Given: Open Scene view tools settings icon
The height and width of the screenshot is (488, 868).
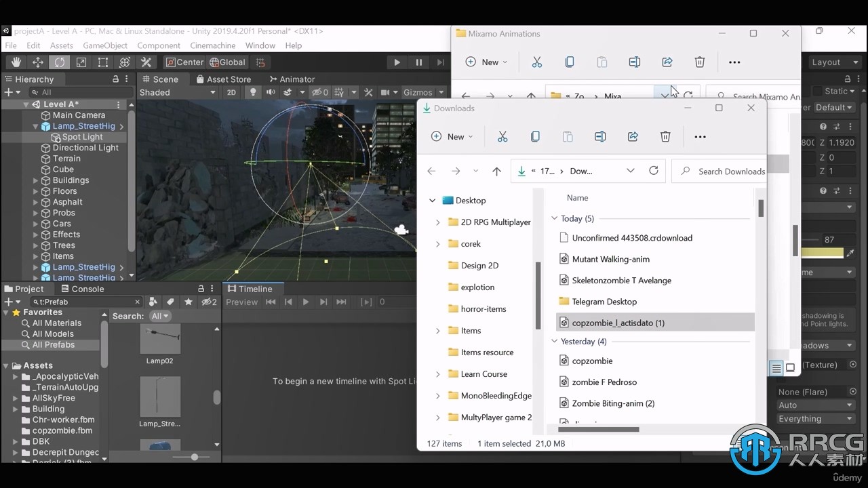Looking at the screenshot, I should tap(368, 92).
